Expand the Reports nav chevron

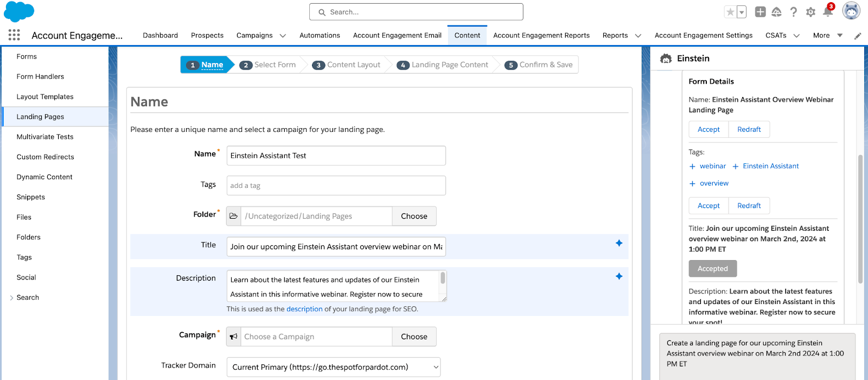click(638, 36)
